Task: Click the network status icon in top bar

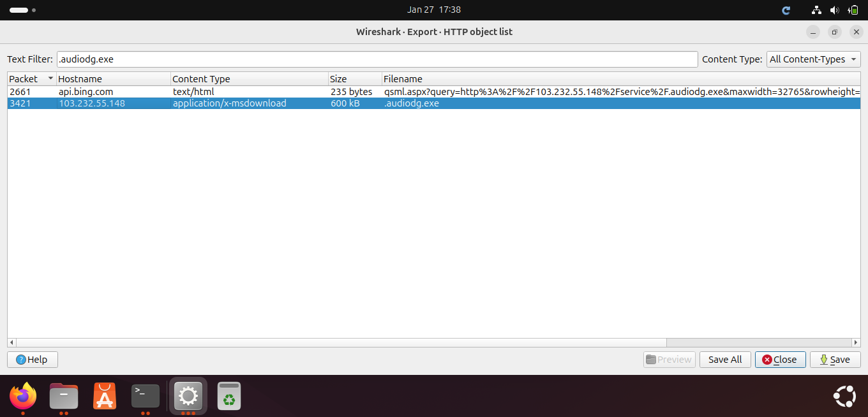Action: [816, 10]
